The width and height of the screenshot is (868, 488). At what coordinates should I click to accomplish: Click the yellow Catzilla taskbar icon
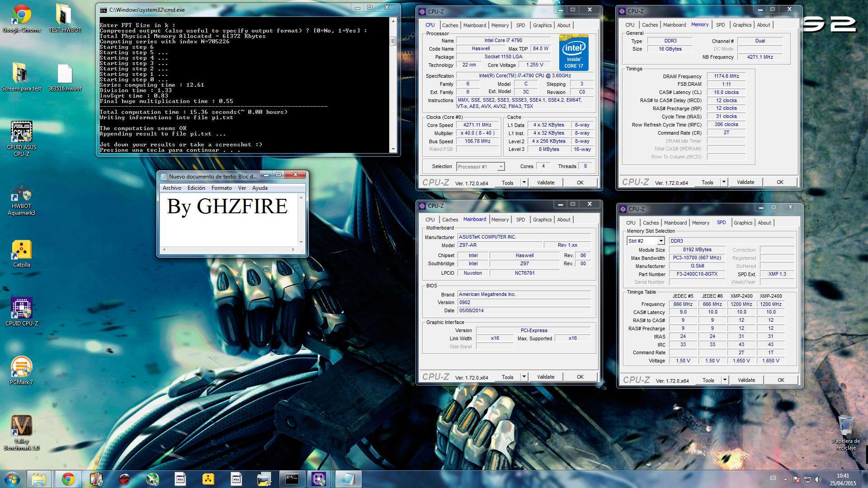tap(208, 479)
